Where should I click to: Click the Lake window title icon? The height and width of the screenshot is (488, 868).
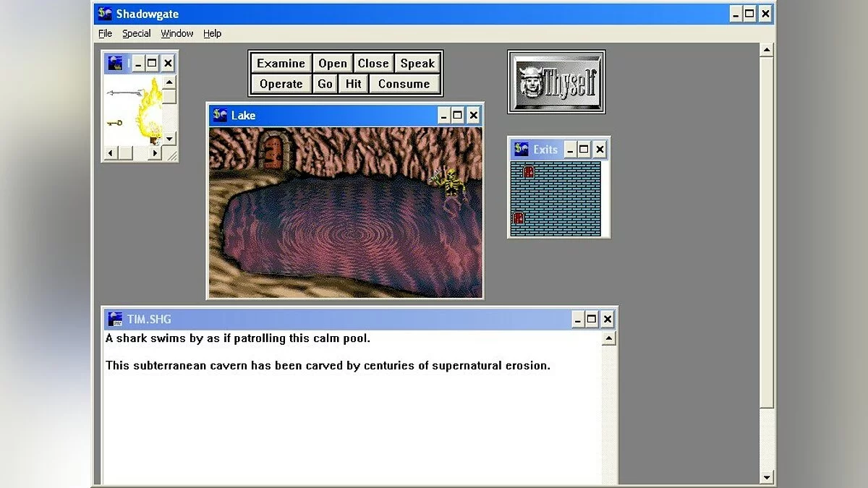[220, 115]
